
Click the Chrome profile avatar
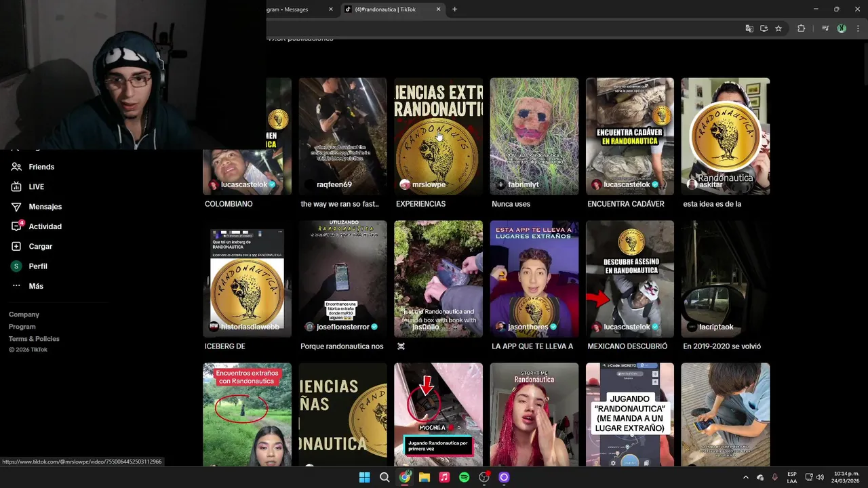[x=842, y=28]
